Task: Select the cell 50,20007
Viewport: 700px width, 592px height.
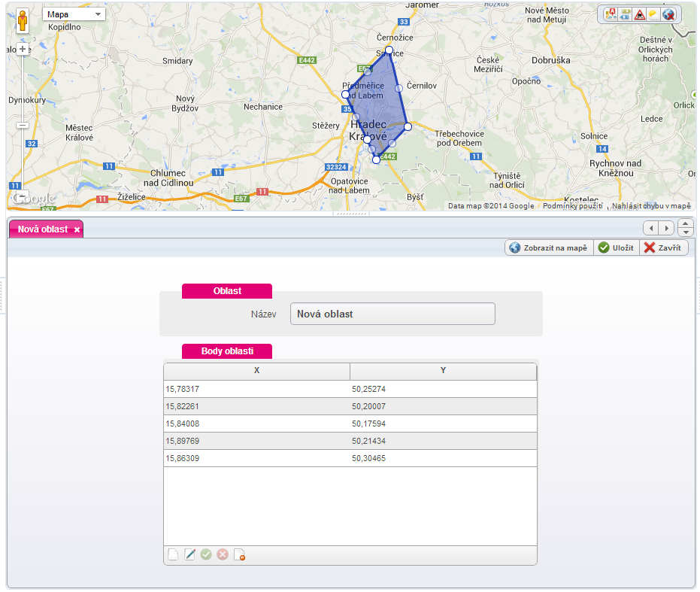Action: tap(444, 407)
